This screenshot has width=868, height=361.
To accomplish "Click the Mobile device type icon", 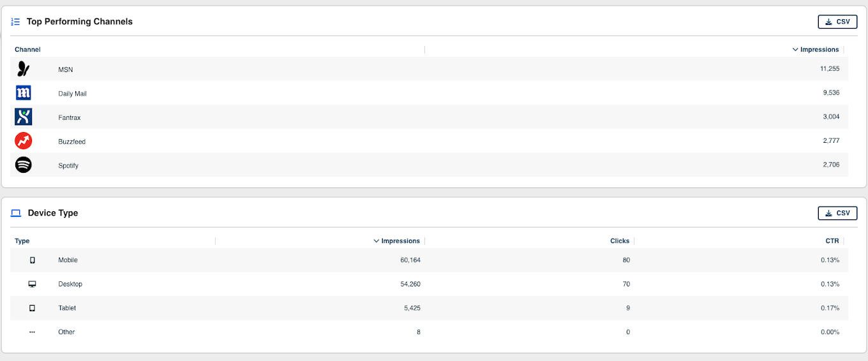I will pyautogui.click(x=33, y=260).
